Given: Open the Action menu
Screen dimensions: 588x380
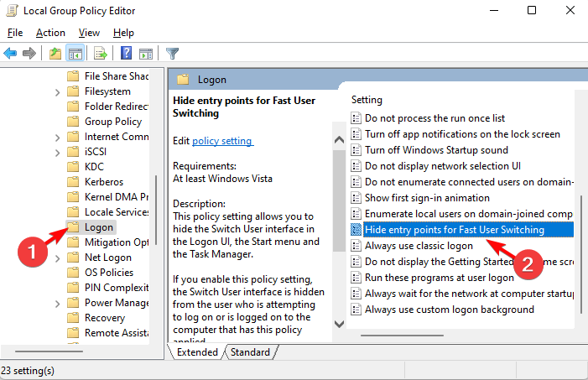Looking at the screenshot, I should pos(50,33).
